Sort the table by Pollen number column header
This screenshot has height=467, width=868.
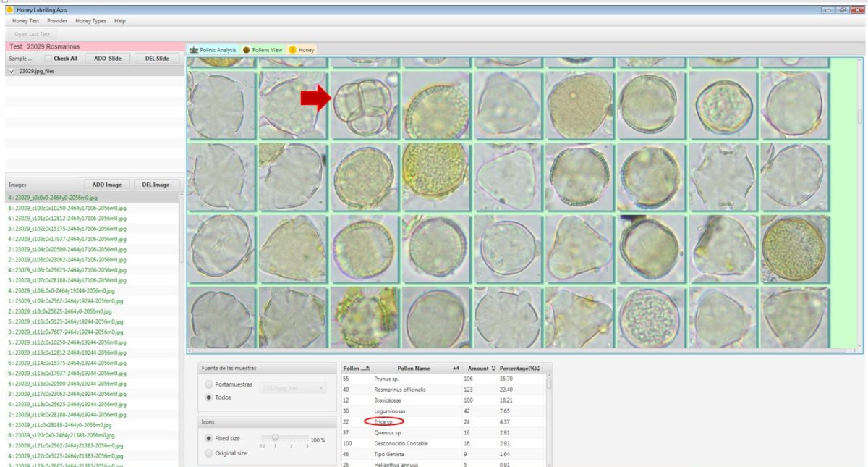click(356, 369)
